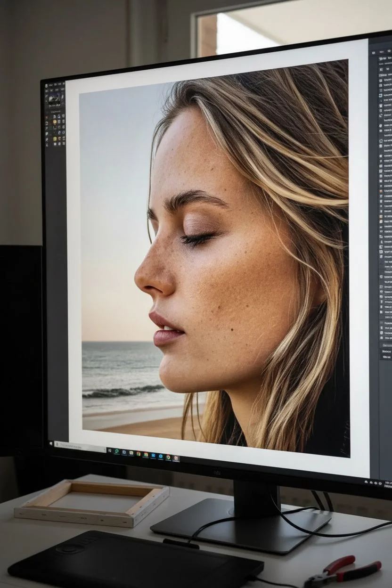Toggle visibility of the bottom layer in the list
This screenshot has width=392, height=588.
pos(382,337)
